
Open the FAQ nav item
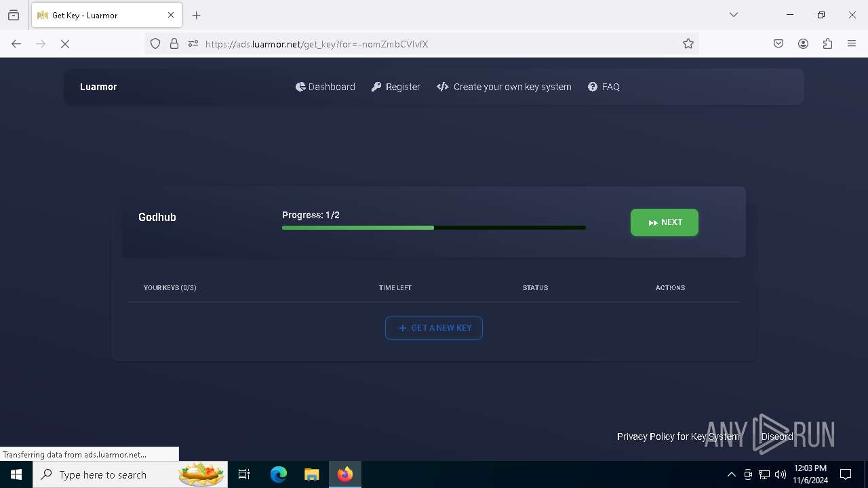(x=604, y=87)
